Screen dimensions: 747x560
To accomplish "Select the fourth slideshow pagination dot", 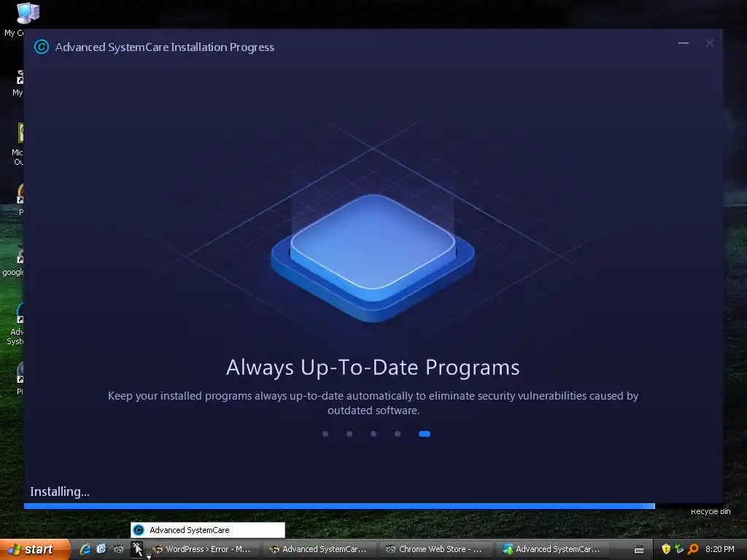I will tap(398, 434).
